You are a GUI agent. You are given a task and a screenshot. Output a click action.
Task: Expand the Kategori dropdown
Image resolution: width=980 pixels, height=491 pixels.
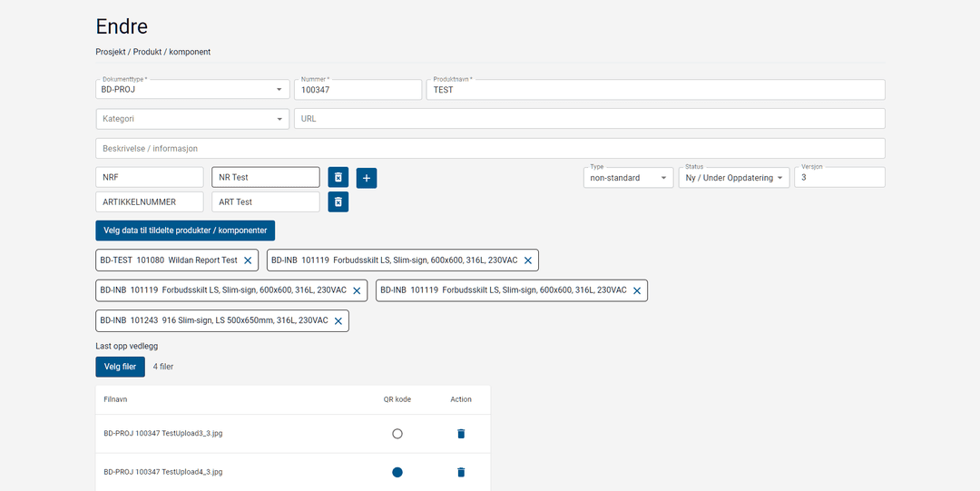(192, 119)
